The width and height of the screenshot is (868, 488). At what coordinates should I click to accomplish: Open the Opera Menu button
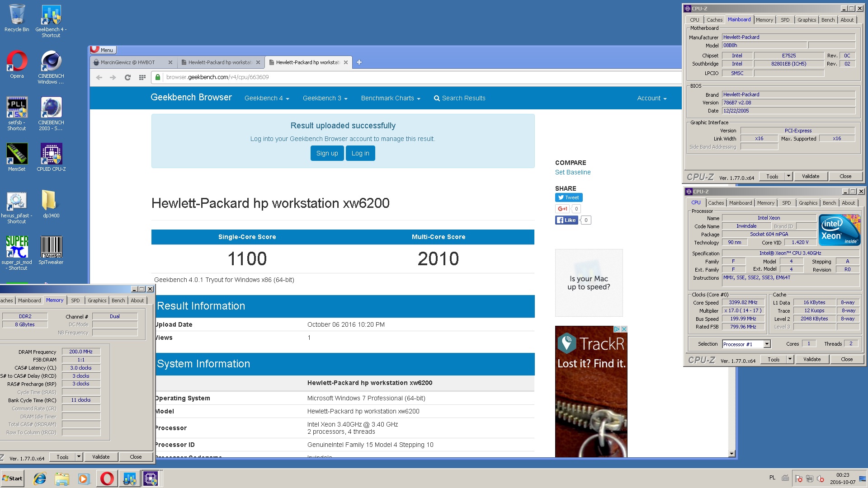(x=103, y=50)
